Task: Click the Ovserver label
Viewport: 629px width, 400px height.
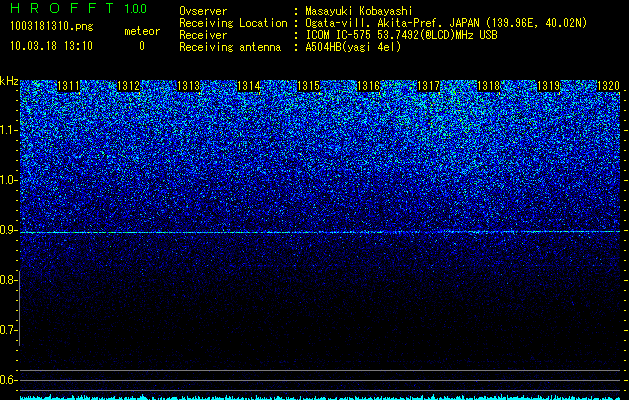Action: tap(203, 11)
